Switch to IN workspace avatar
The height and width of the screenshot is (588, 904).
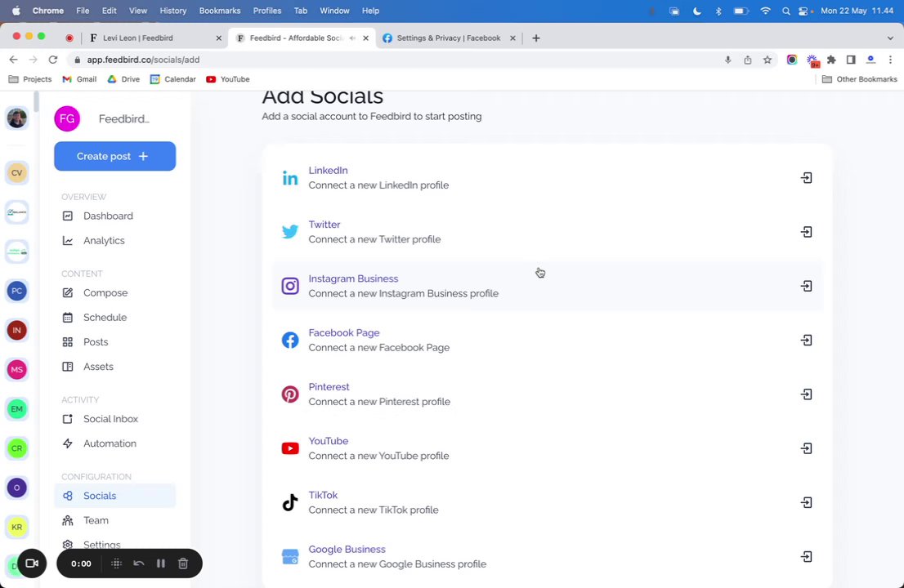pos(16,330)
